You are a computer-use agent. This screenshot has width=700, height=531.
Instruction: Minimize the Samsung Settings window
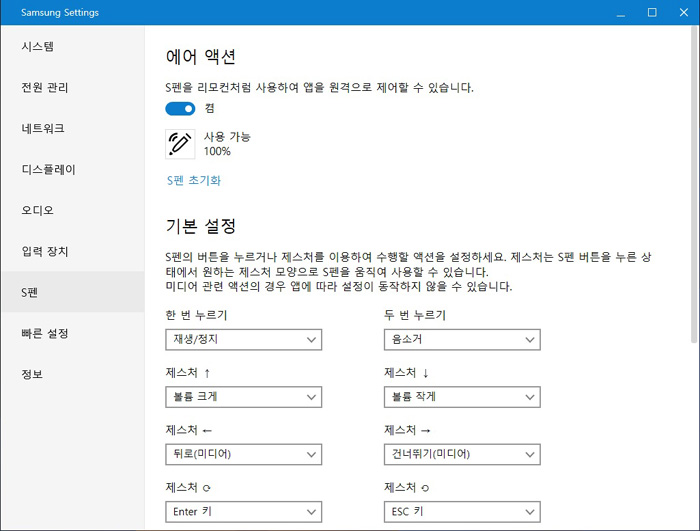tap(621, 13)
